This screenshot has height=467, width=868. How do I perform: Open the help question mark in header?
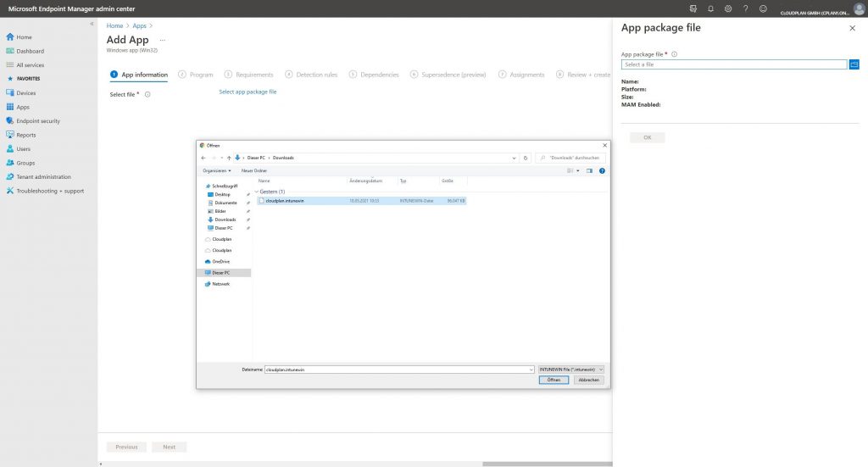[x=746, y=8]
